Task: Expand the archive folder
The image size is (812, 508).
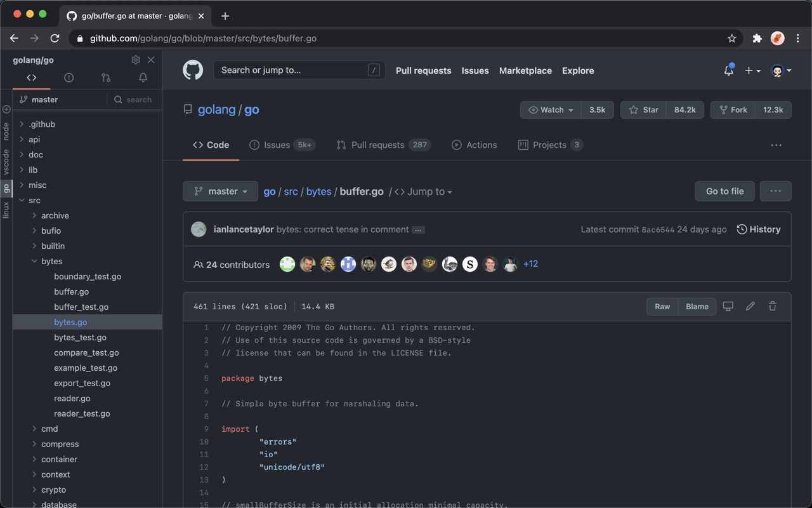Action: click(55, 215)
